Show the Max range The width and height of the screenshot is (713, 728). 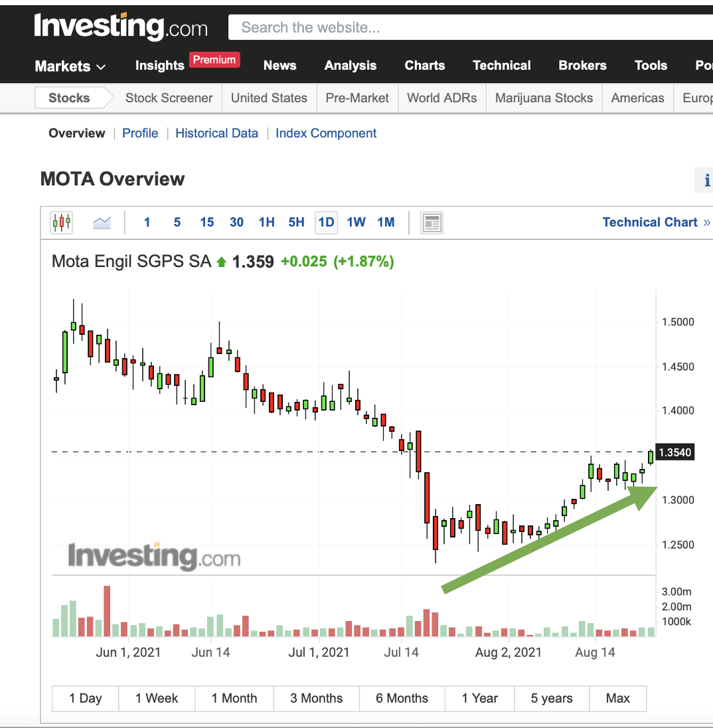click(x=618, y=699)
